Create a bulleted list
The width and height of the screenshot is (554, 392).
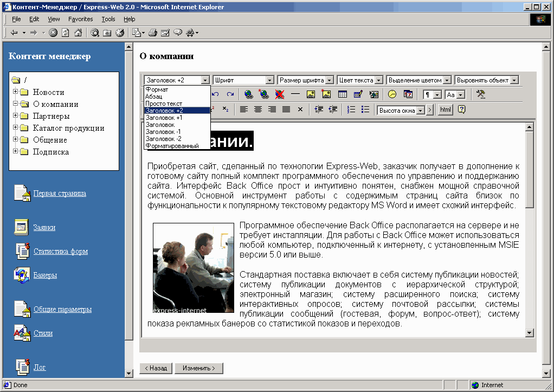click(365, 110)
